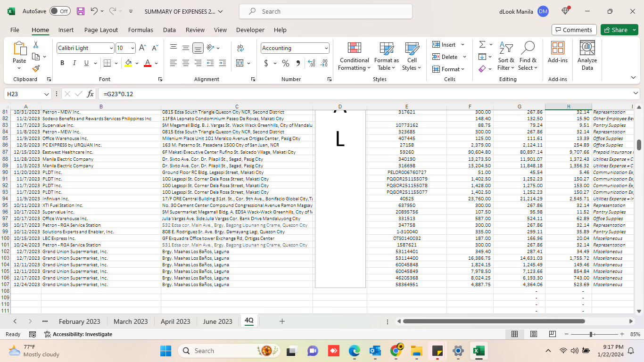This screenshot has width=644, height=362.
Task: Open the number format Accounting dropdown
Action: tap(326, 48)
